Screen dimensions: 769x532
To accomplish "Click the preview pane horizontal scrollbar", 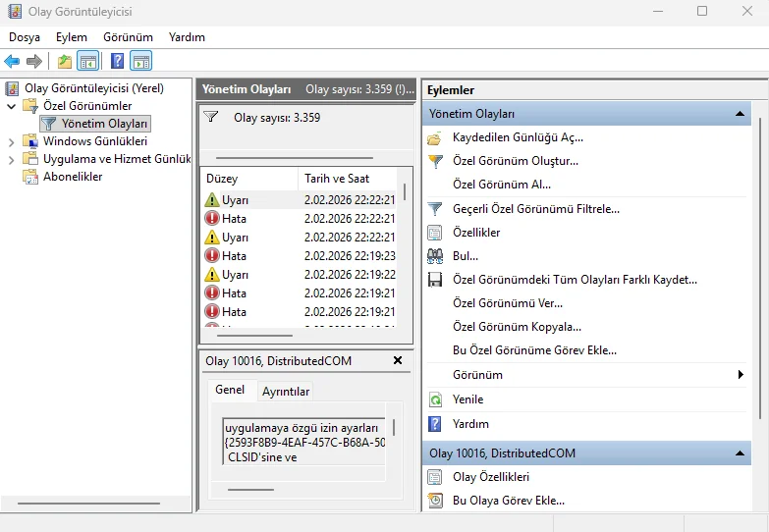I will click(x=250, y=490).
